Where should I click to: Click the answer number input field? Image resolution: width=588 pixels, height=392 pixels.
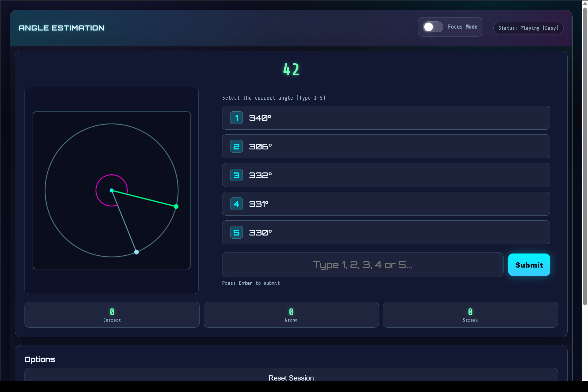point(362,265)
